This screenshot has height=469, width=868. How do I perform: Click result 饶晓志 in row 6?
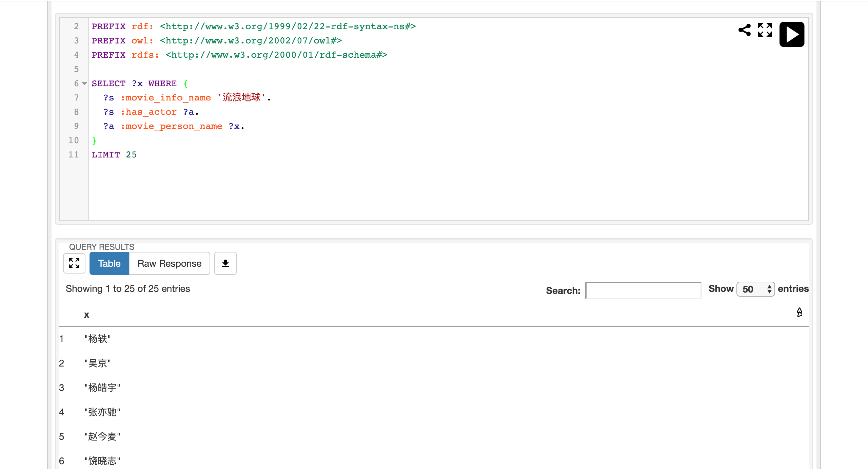pyautogui.click(x=102, y=461)
